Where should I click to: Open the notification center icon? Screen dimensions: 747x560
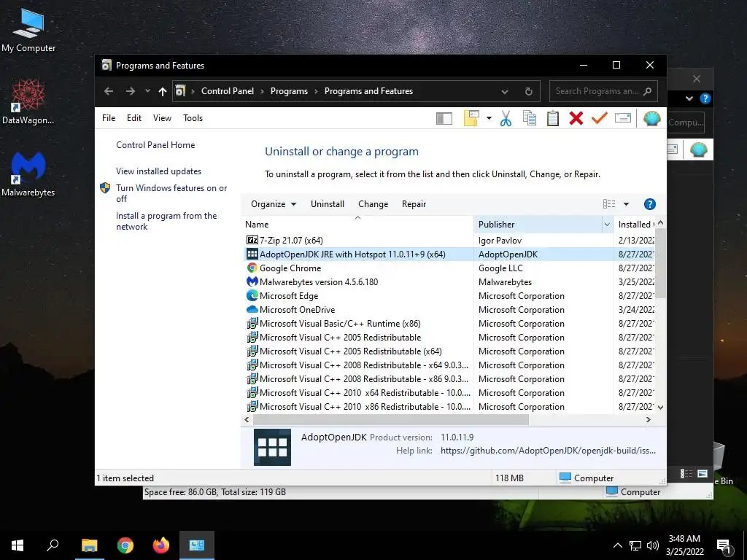[724, 545]
